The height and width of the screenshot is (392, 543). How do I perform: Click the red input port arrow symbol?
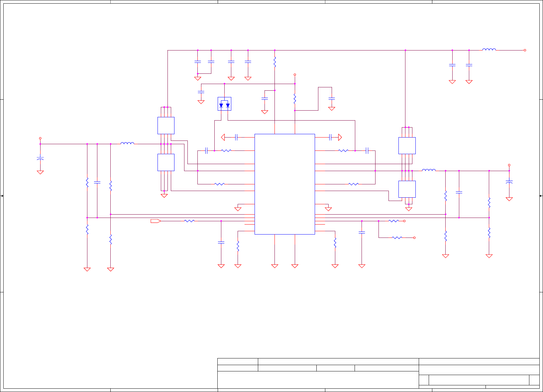156,221
